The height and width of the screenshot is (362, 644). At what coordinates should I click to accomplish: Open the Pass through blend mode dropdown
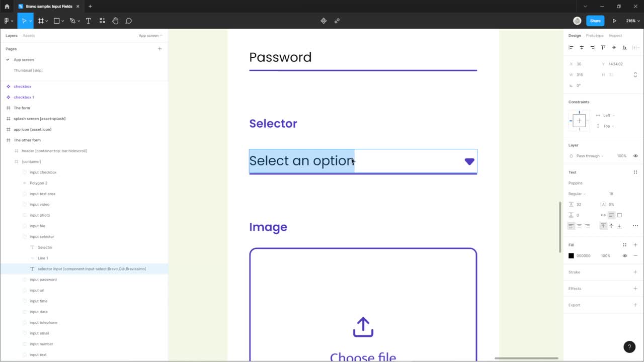(x=590, y=156)
